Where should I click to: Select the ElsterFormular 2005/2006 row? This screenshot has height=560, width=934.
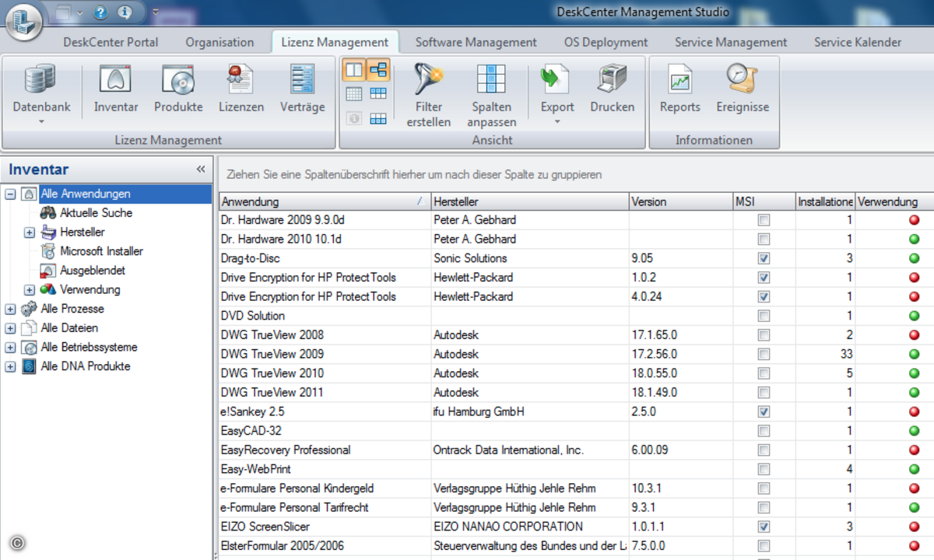577,546
